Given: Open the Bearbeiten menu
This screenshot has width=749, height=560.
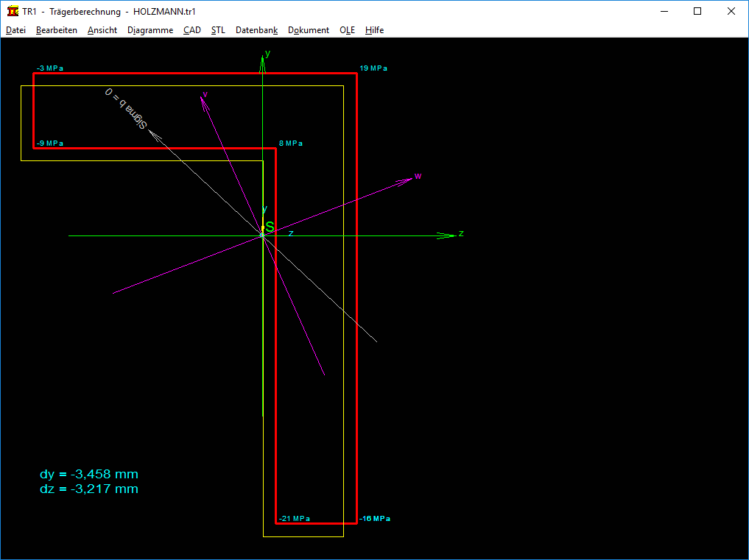Looking at the screenshot, I should coord(57,30).
